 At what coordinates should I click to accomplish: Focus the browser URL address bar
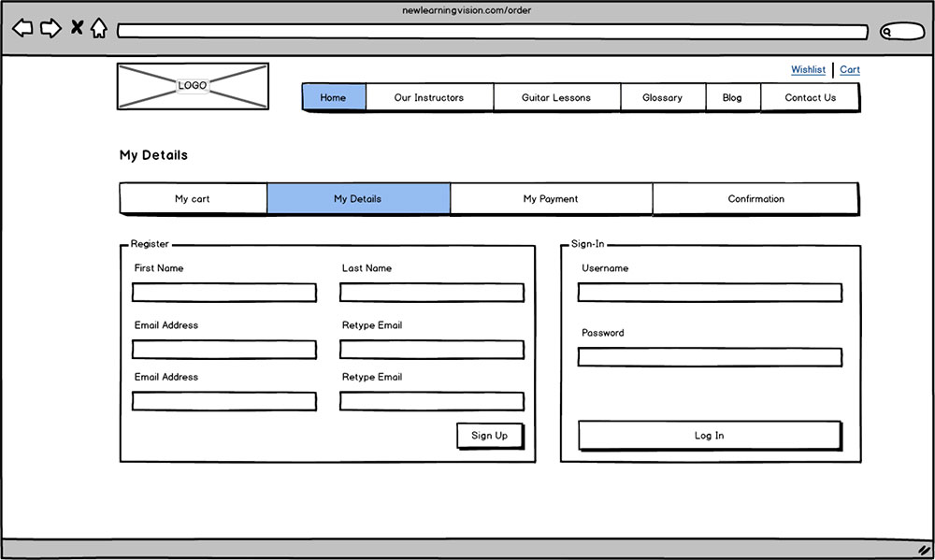click(x=492, y=32)
